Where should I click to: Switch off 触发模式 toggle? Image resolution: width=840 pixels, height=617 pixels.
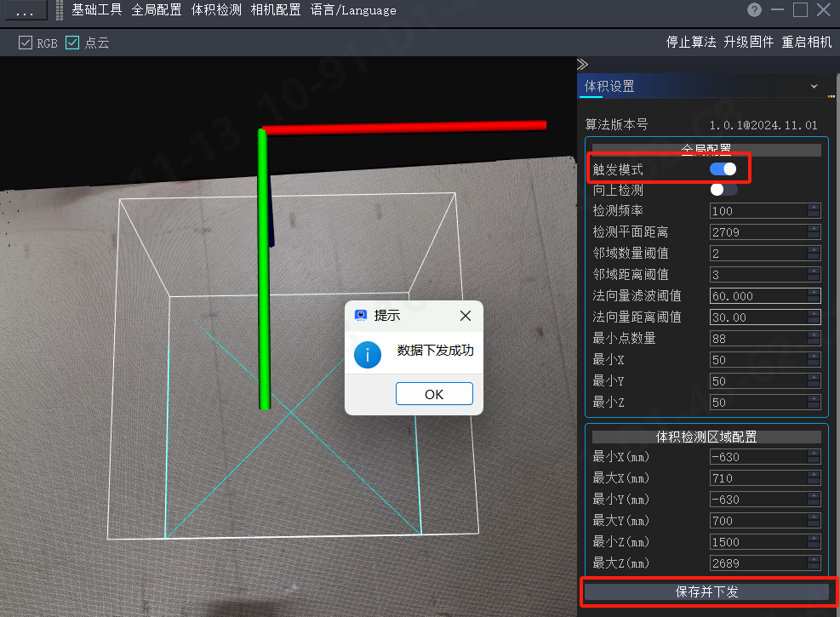tap(723, 169)
